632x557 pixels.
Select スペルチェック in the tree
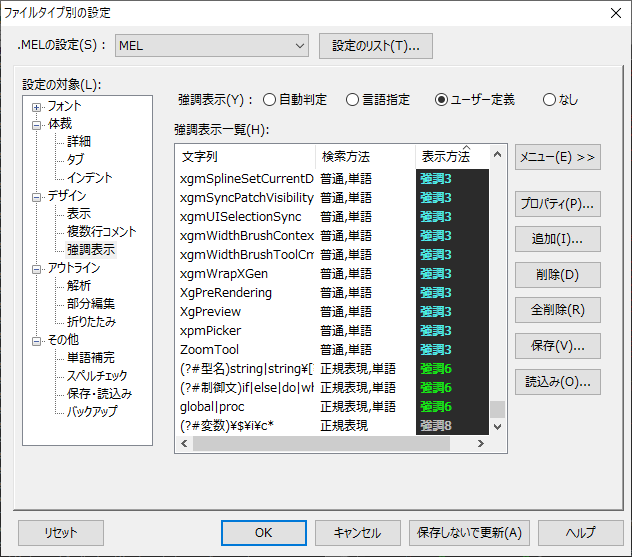pyautogui.click(x=97, y=376)
